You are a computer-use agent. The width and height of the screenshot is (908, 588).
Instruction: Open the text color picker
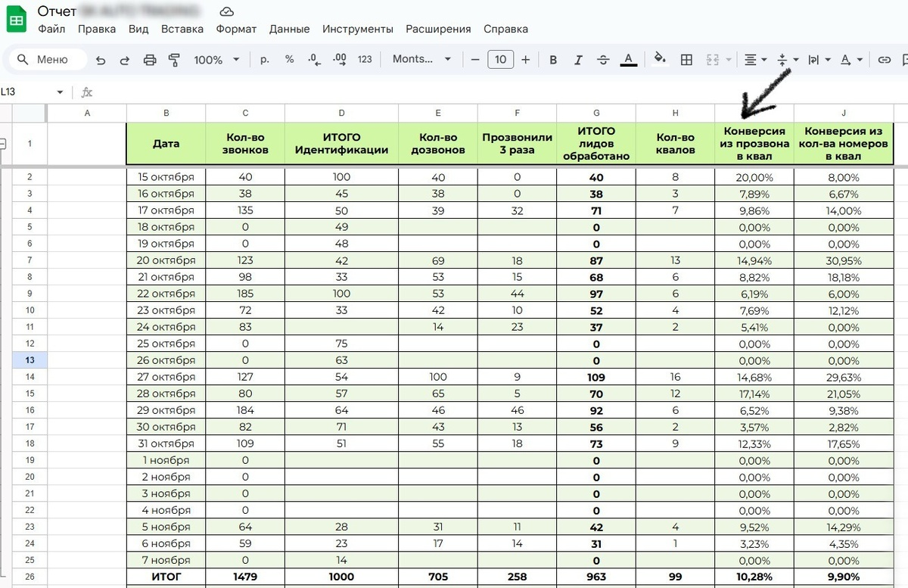pos(628,60)
